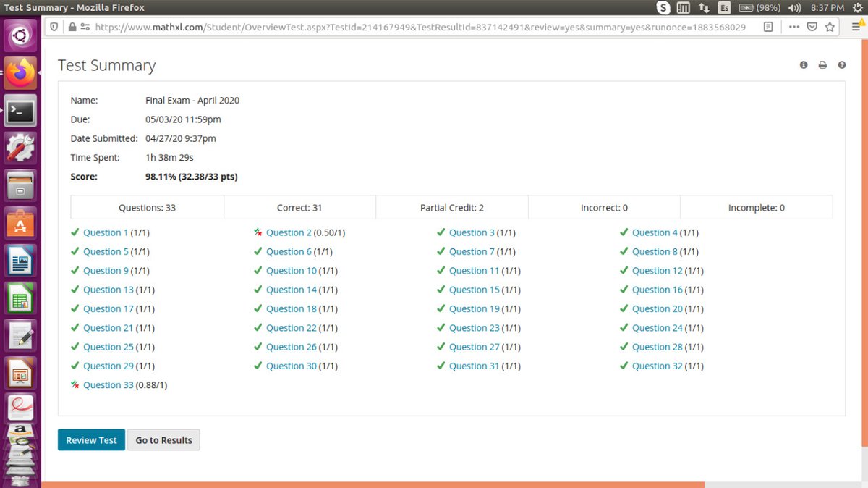
Task: Open the test info icon
Action: [x=804, y=65]
